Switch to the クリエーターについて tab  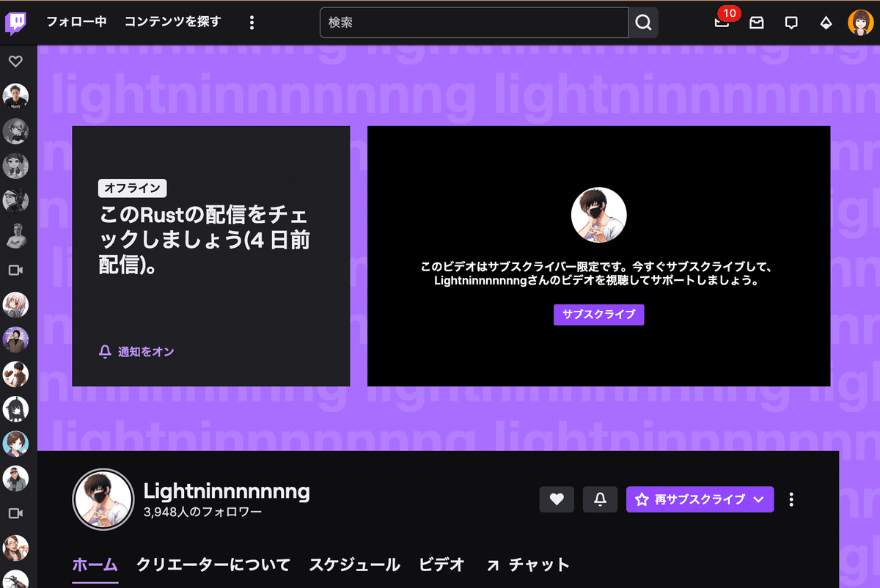(213, 565)
